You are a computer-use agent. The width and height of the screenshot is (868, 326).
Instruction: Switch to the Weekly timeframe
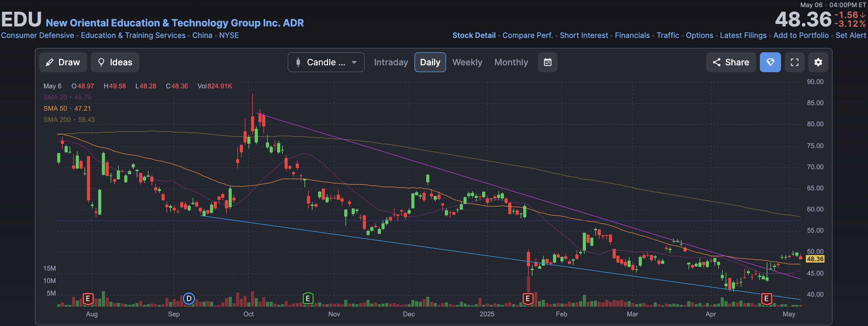click(x=467, y=62)
